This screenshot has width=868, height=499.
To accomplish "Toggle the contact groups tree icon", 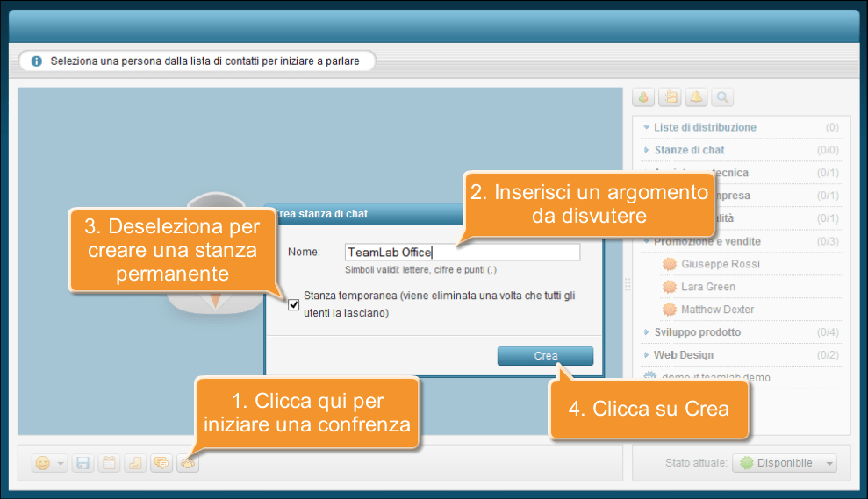I will pyautogui.click(x=671, y=97).
